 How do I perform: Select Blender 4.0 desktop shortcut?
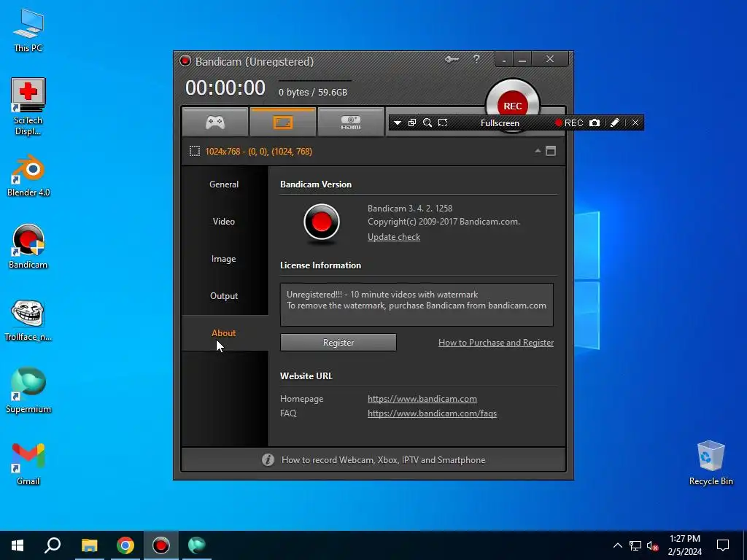click(x=28, y=175)
